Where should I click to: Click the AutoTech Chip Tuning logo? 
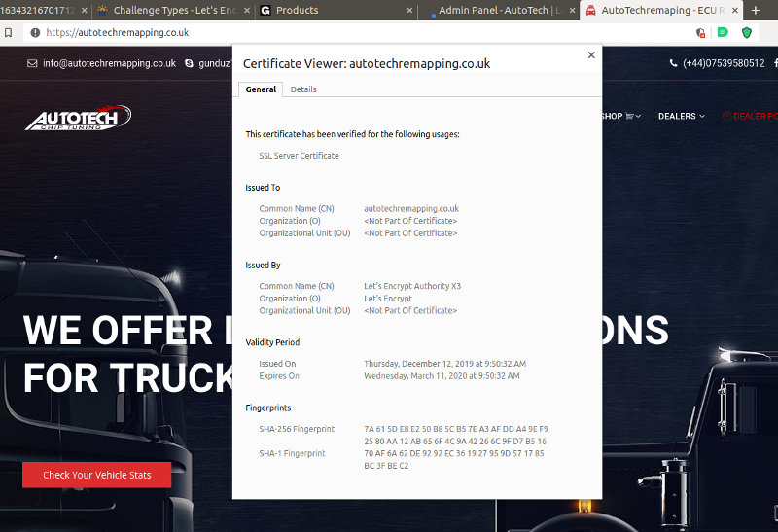(78, 118)
